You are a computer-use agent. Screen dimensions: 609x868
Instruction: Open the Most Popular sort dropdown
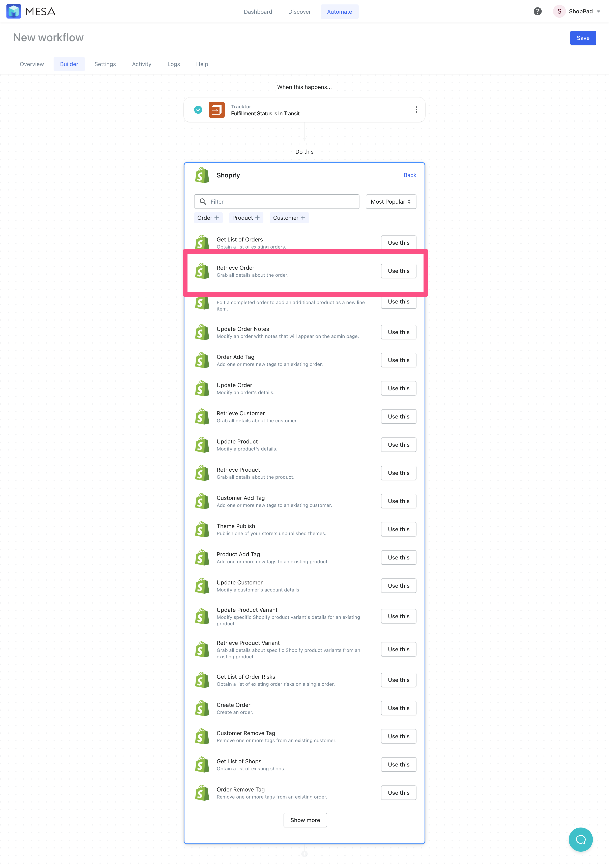pos(391,202)
